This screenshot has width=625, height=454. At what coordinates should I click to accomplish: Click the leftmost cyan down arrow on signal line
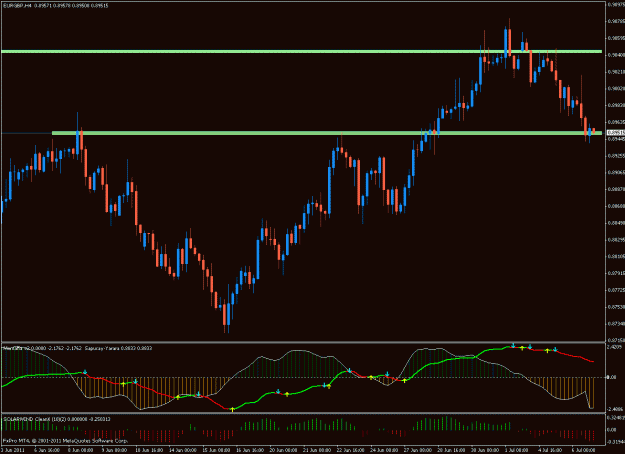coord(85,372)
